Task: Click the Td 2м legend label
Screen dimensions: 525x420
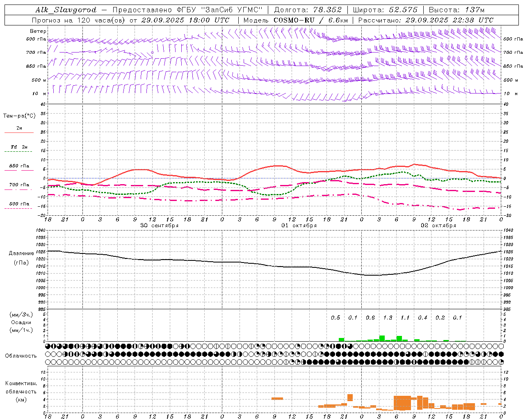Action: click(x=19, y=147)
